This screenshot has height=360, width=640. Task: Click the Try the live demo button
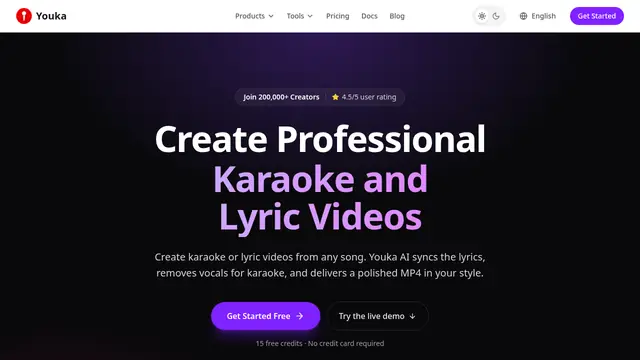[378, 316]
